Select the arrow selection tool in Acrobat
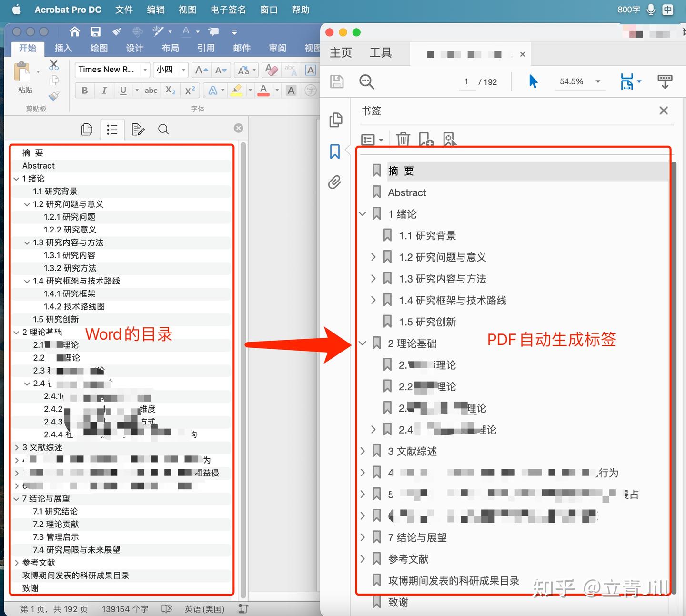The image size is (686, 616). pyautogui.click(x=533, y=81)
